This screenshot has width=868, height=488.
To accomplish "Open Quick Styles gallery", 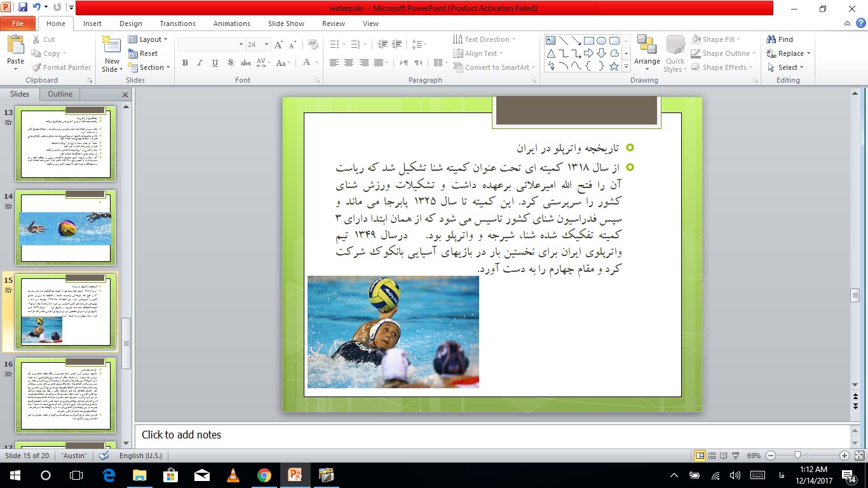I will tap(675, 54).
